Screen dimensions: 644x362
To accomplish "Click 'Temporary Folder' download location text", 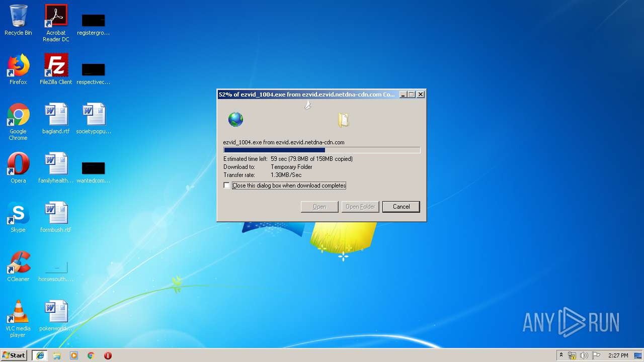I will pyautogui.click(x=291, y=167).
